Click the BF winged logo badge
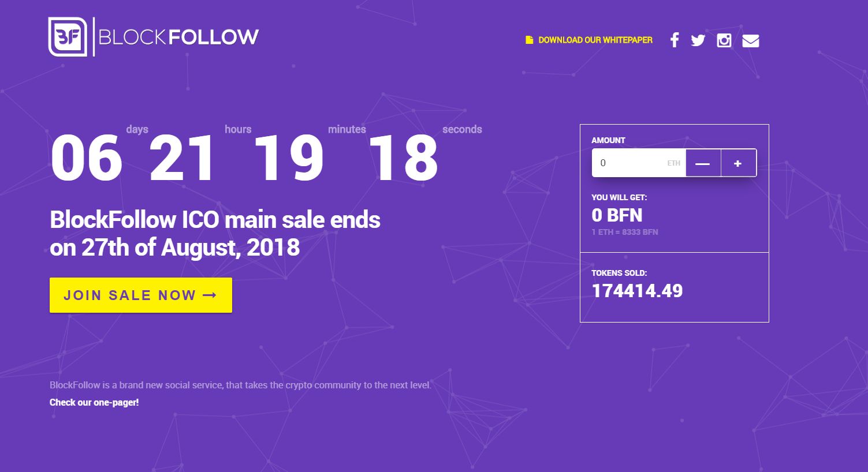Screen dimensions: 868x472 [x=68, y=37]
